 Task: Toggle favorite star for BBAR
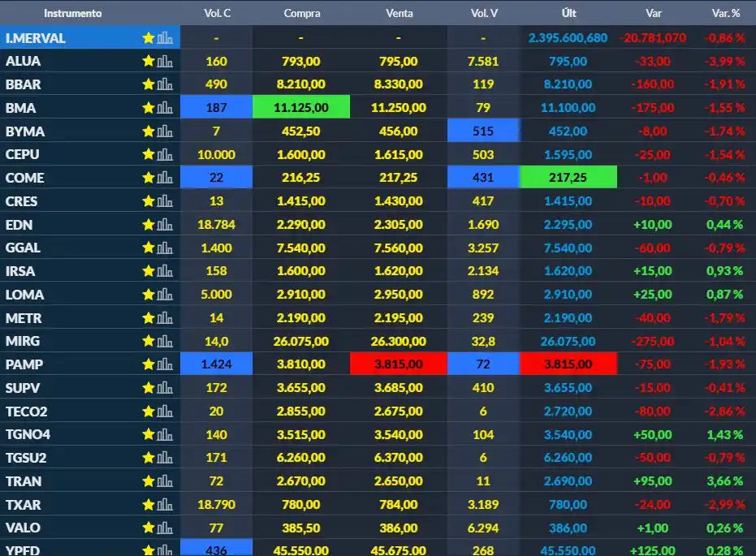[x=149, y=84]
